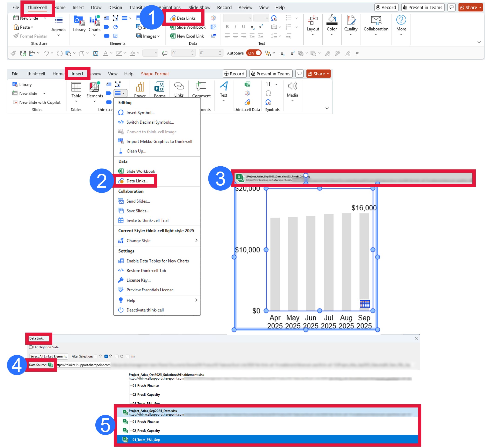Enable the Highlight on Slide checkbox

[31, 347]
